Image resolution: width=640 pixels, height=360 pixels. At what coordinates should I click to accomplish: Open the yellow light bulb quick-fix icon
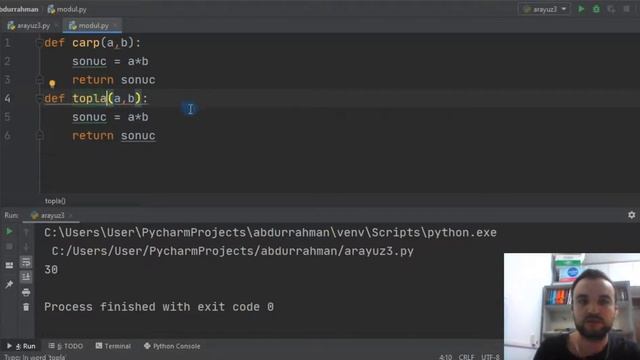click(x=52, y=84)
